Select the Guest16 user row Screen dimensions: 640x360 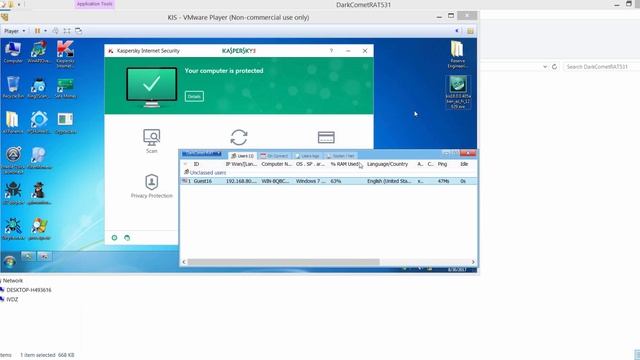point(329,181)
